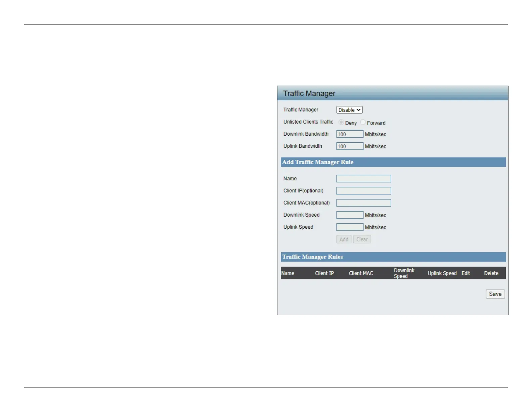The image size is (532, 411).
Task: Click the Uplink Speed input field
Action: pos(350,227)
